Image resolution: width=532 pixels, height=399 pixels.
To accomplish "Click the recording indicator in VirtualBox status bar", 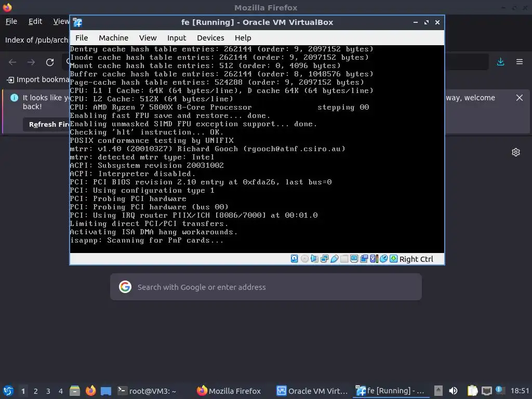I will click(364, 259).
